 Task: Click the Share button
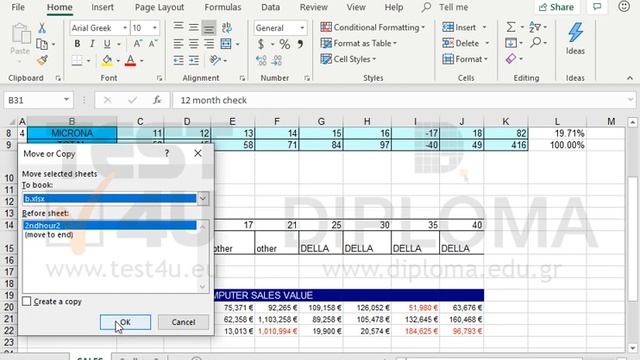(x=556, y=7)
